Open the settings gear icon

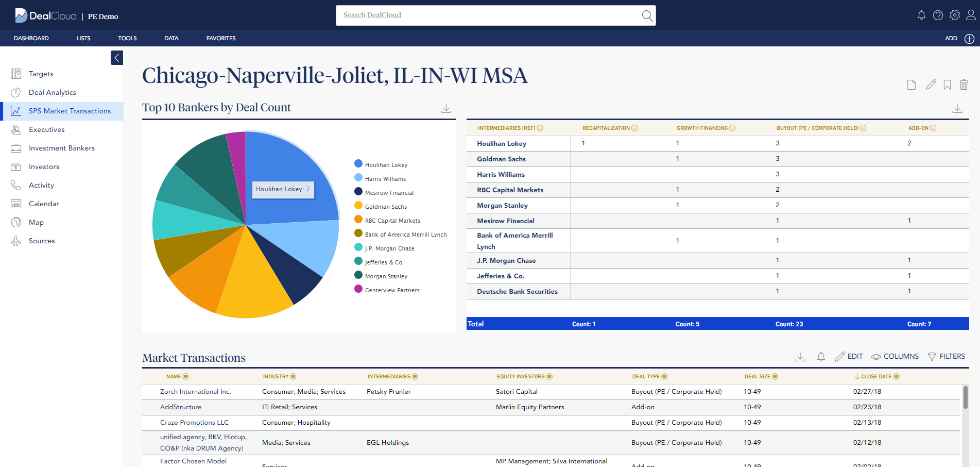[955, 15]
